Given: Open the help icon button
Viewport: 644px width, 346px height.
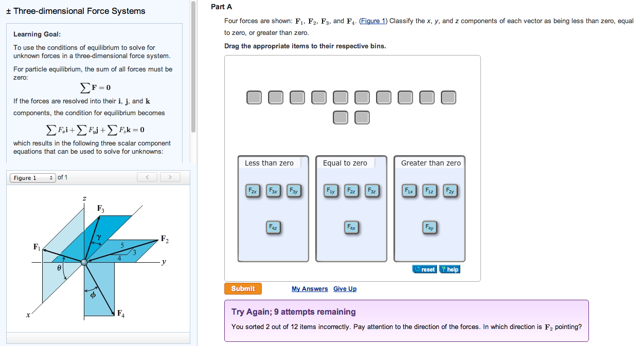Looking at the screenshot, I should [449, 269].
